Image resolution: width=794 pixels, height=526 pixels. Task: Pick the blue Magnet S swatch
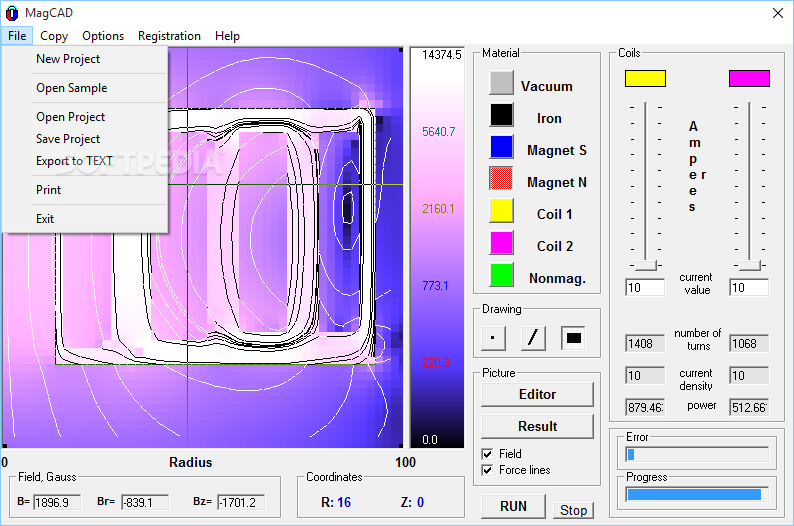501,147
